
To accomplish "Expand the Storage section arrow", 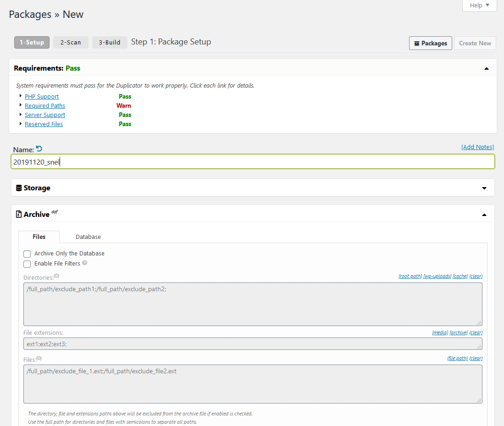I will tap(484, 188).
